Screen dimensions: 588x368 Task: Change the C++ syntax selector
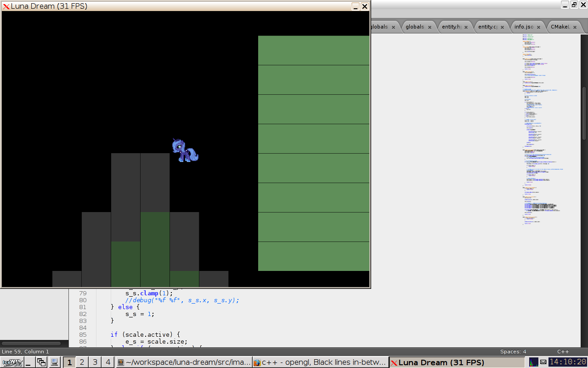(563, 351)
